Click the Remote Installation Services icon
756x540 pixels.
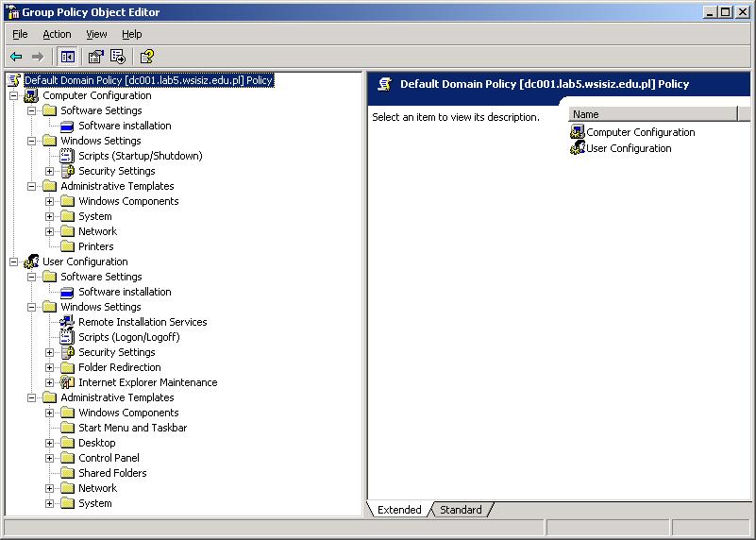pos(67,322)
